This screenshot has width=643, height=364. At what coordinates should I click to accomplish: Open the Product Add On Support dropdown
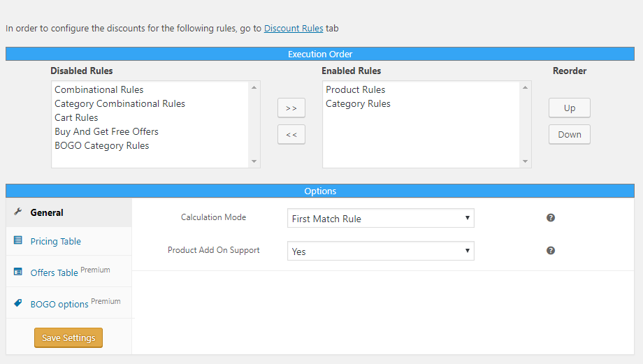coord(380,251)
